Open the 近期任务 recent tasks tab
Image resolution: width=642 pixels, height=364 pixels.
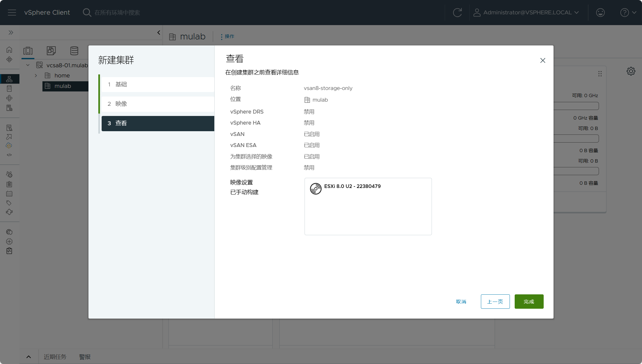(x=55, y=357)
